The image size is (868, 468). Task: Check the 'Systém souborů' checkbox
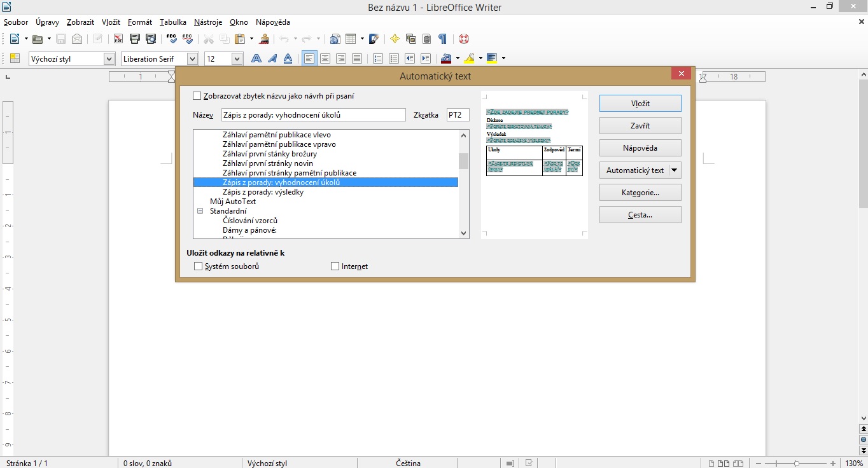coord(199,266)
